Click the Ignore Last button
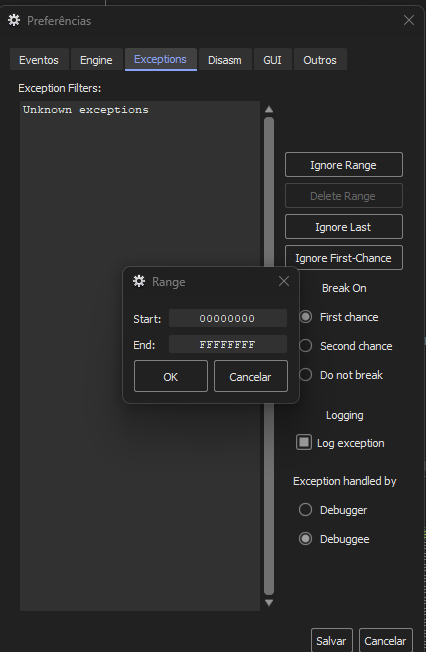 (344, 227)
